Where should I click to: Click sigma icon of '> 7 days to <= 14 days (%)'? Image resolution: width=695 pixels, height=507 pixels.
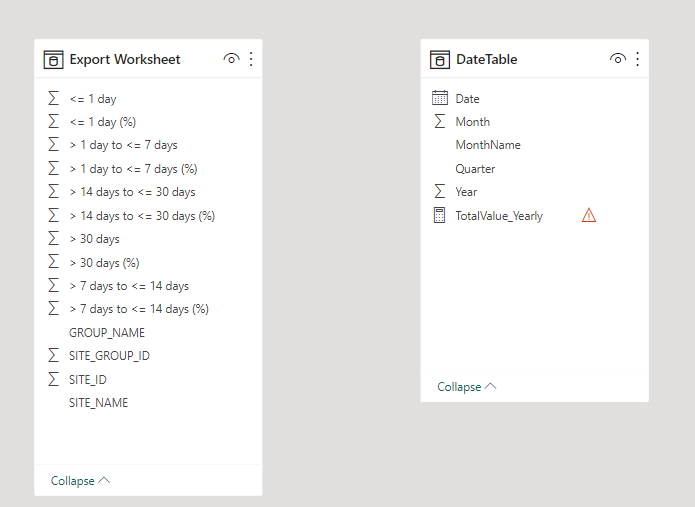point(53,308)
